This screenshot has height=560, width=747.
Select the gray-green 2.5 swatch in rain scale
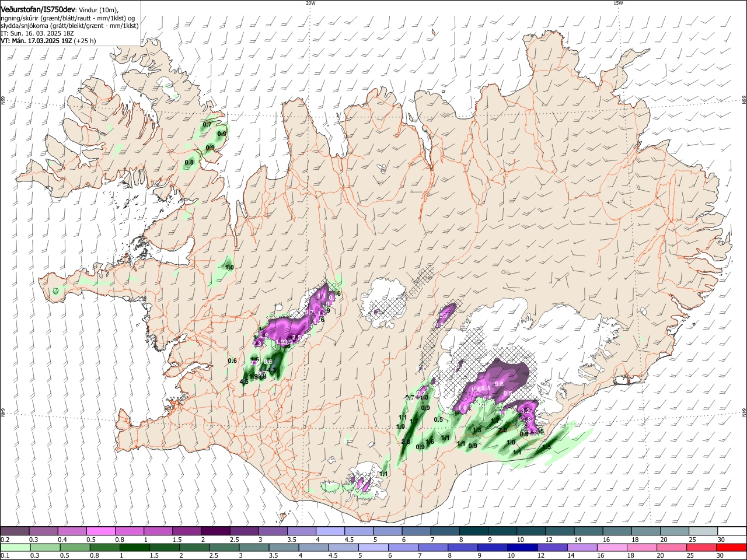tap(225, 547)
